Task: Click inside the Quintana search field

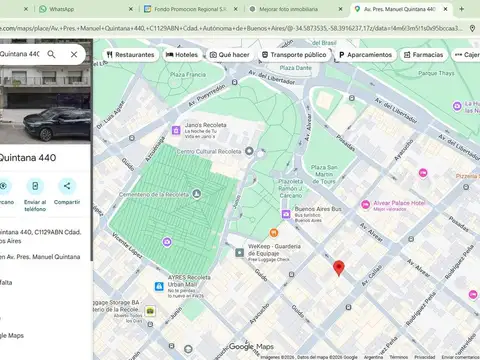Action: [x=20, y=54]
